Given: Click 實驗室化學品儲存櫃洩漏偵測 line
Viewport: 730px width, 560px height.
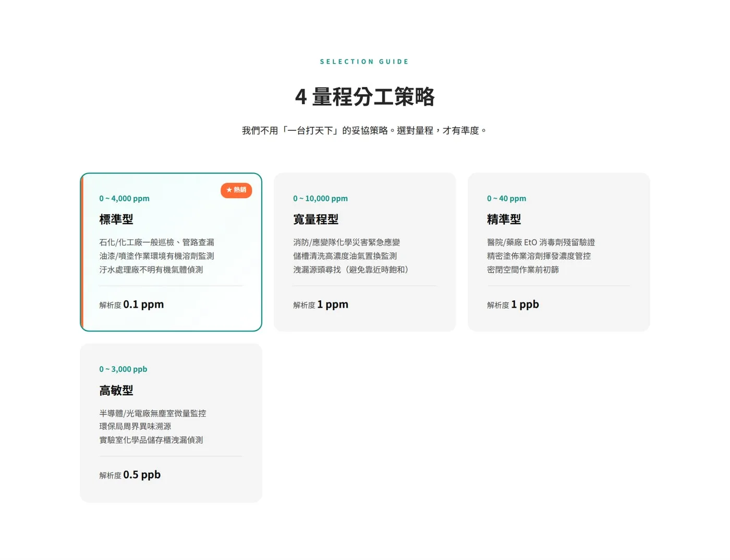Looking at the screenshot, I should pos(151,440).
